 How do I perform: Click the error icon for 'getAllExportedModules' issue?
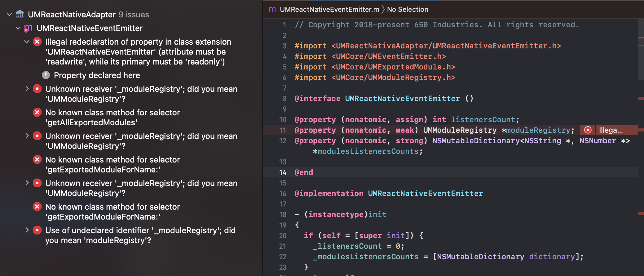[x=37, y=112]
